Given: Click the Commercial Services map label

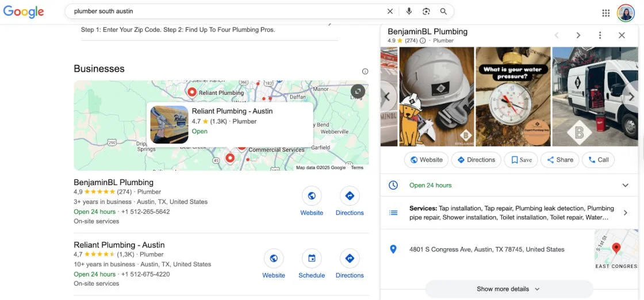Looking at the screenshot, I should coord(277,150).
